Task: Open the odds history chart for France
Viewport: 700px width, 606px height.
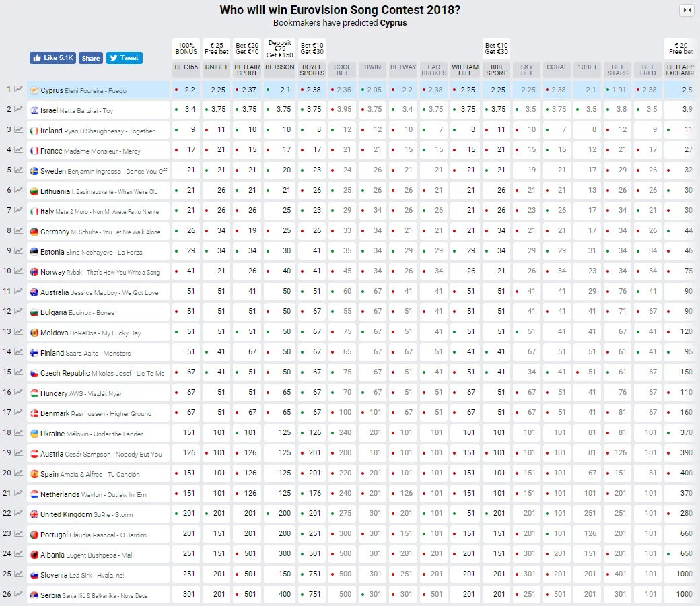Action: (18, 149)
